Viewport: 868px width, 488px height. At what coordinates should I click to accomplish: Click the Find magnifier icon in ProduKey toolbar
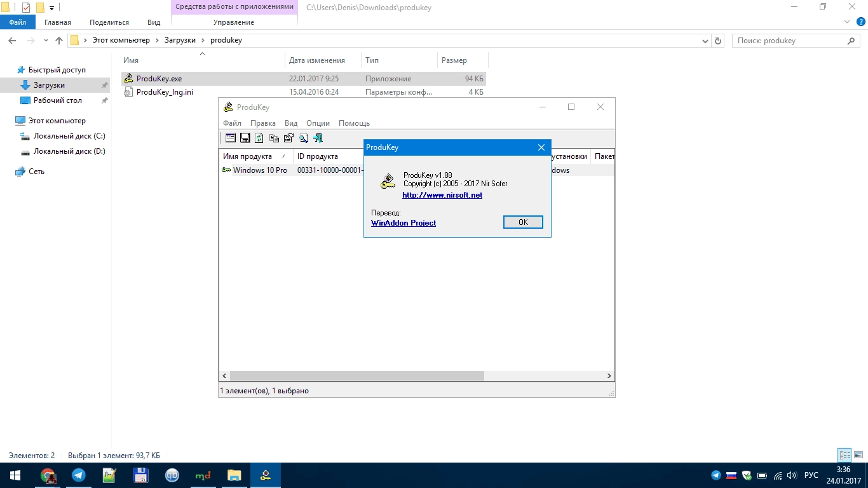click(304, 138)
